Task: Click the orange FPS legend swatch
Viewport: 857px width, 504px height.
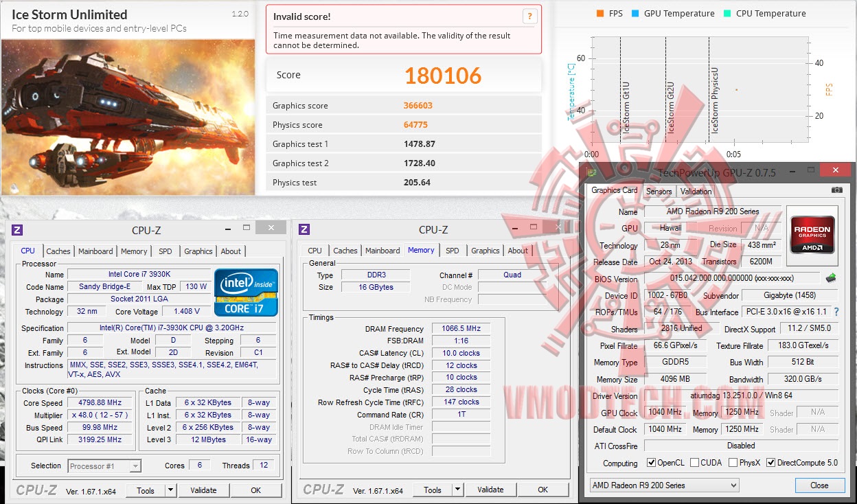Action: [x=600, y=14]
